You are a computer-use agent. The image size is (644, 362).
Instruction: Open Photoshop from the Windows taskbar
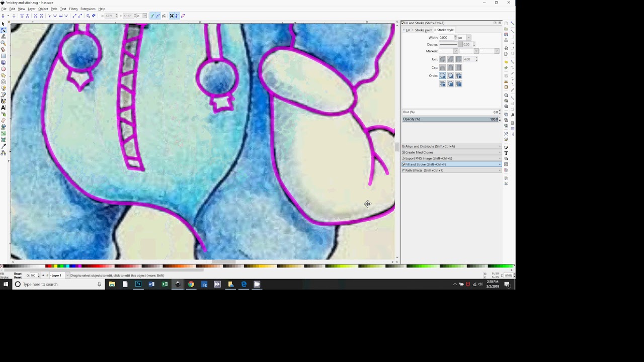click(x=138, y=284)
